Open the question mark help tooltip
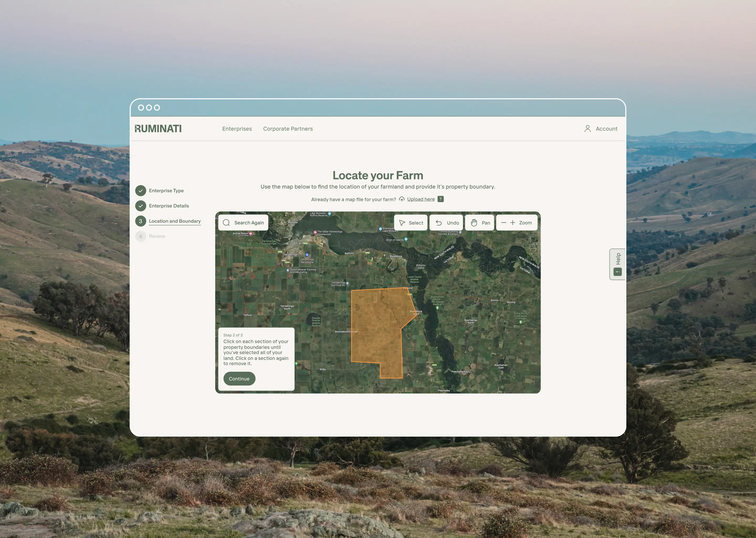Image resolution: width=756 pixels, height=538 pixels. (x=440, y=199)
